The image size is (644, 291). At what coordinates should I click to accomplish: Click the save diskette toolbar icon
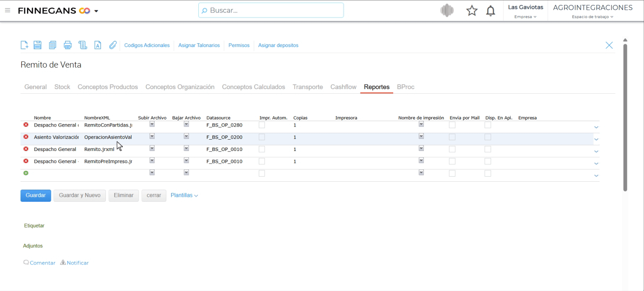(x=37, y=45)
